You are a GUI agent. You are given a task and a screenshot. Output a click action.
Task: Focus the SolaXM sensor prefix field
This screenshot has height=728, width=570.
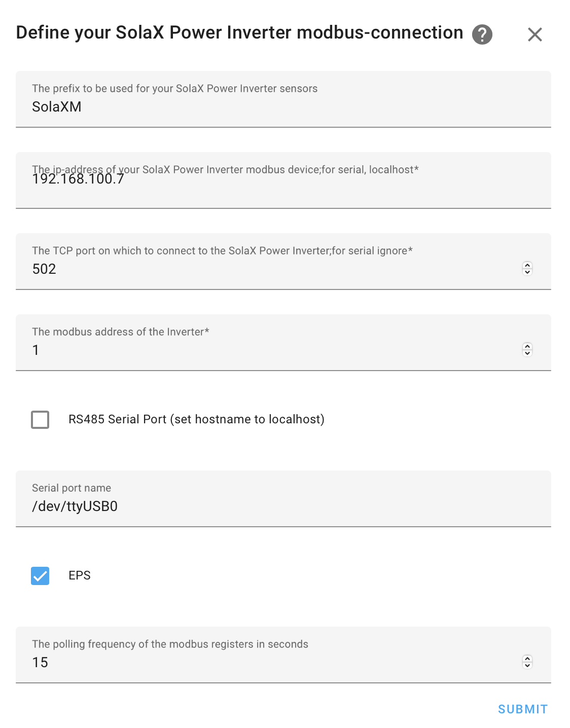tap(283, 99)
